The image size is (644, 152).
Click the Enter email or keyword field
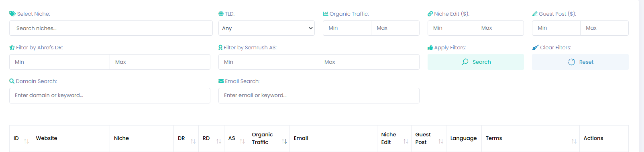[x=319, y=95]
